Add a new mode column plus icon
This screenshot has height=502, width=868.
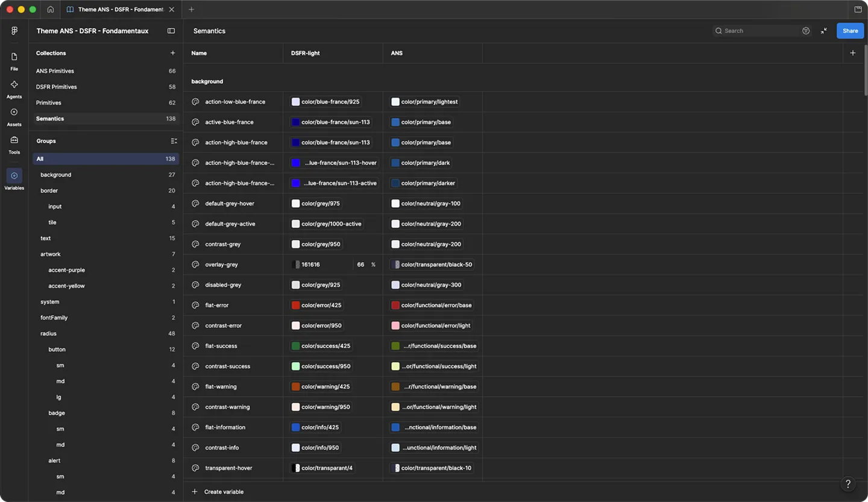(x=852, y=53)
